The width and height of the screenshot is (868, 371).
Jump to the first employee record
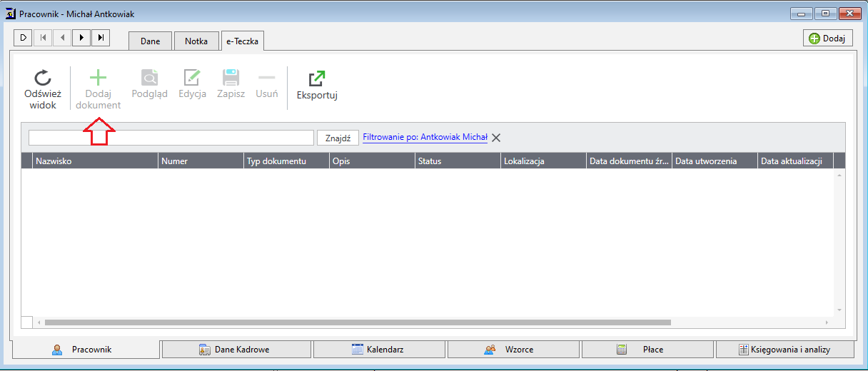coord(43,37)
